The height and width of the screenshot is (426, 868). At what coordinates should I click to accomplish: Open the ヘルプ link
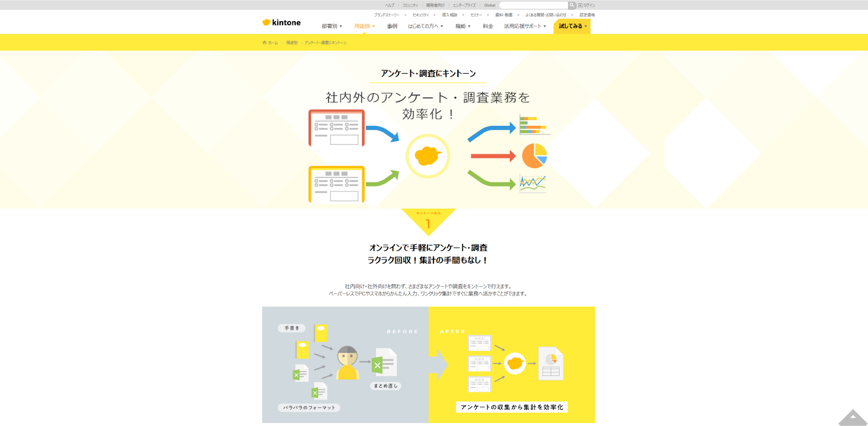(390, 5)
